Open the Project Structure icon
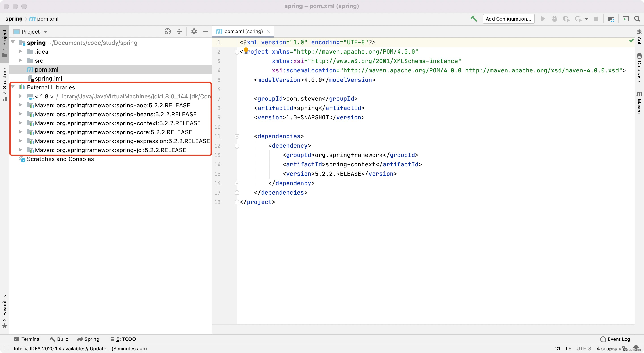This screenshot has width=644, height=353. 610,19
